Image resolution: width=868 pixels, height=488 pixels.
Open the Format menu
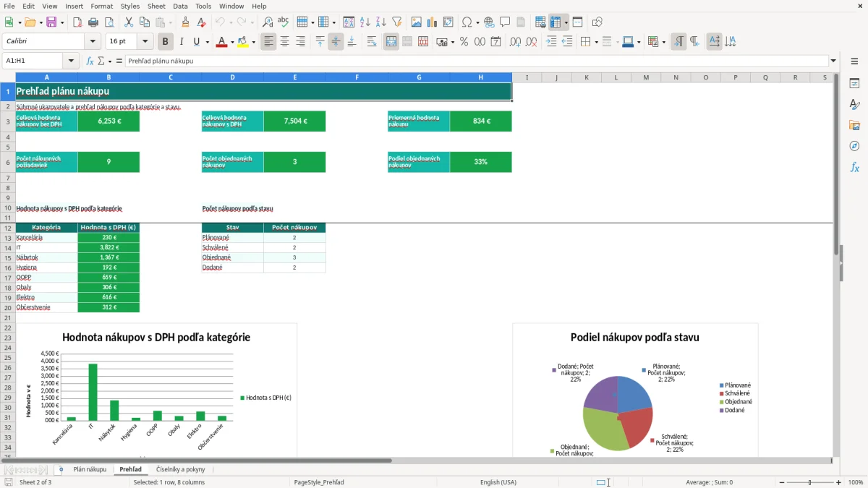click(x=101, y=6)
